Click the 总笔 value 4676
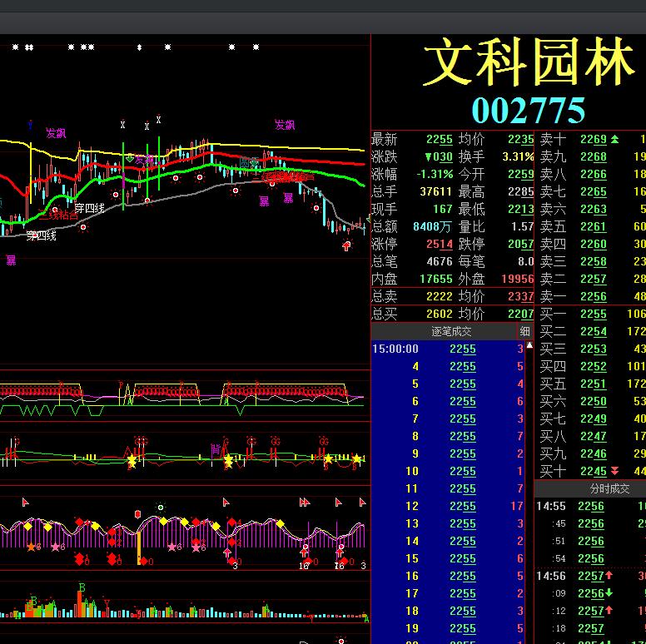The width and height of the screenshot is (646, 644). coord(440,261)
